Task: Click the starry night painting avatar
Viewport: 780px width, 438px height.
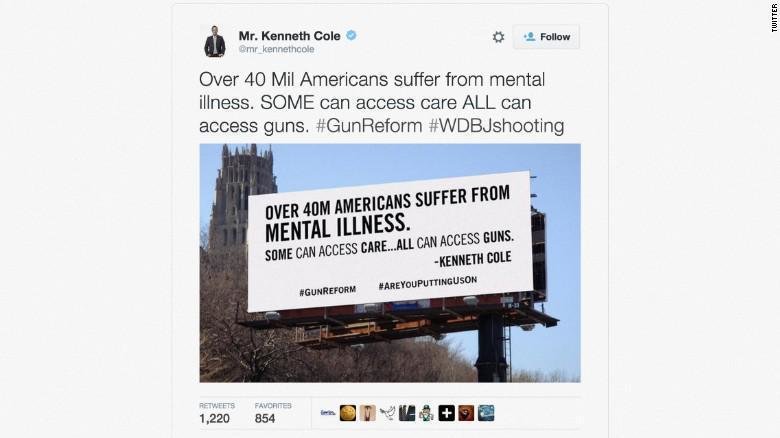Action: point(486,413)
